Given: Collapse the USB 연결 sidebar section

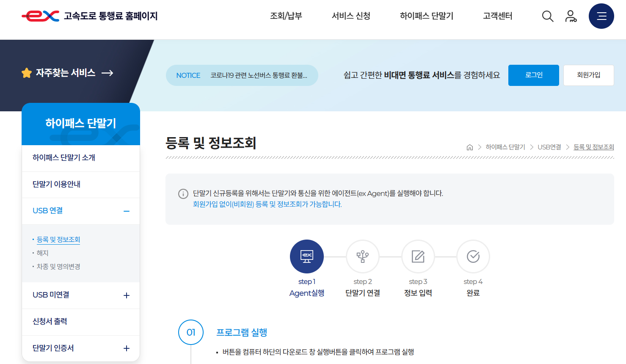Looking at the screenshot, I should coord(126,211).
